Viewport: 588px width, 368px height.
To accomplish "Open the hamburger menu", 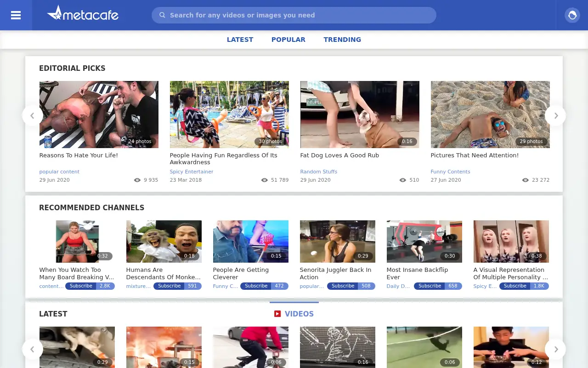I will [16, 15].
